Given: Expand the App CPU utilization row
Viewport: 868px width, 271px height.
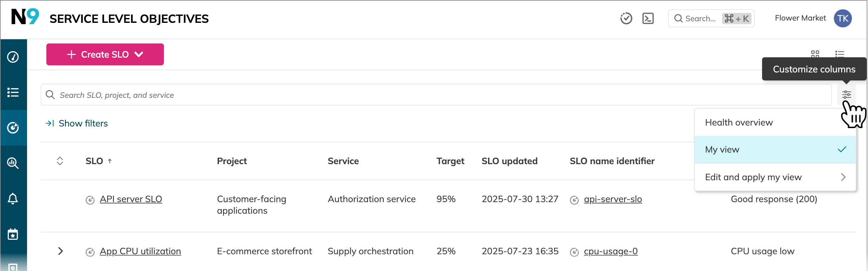Looking at the screenshot, I should [x=60, y=251].
